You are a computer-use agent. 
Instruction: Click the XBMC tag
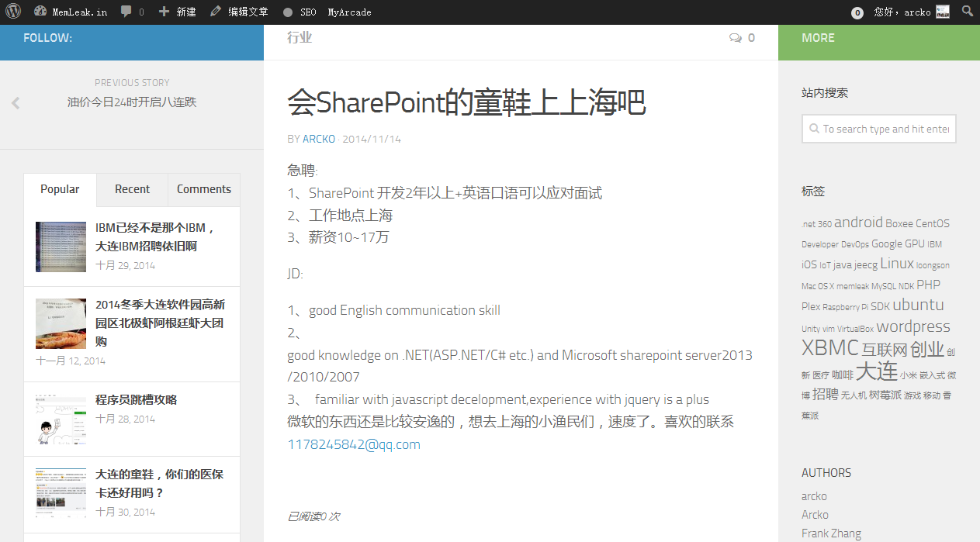point(829,347)
